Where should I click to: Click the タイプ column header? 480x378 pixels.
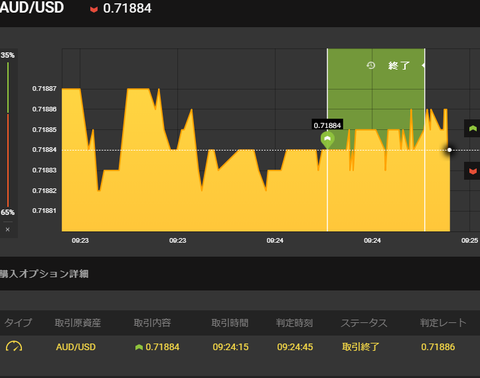pos(18,323)
